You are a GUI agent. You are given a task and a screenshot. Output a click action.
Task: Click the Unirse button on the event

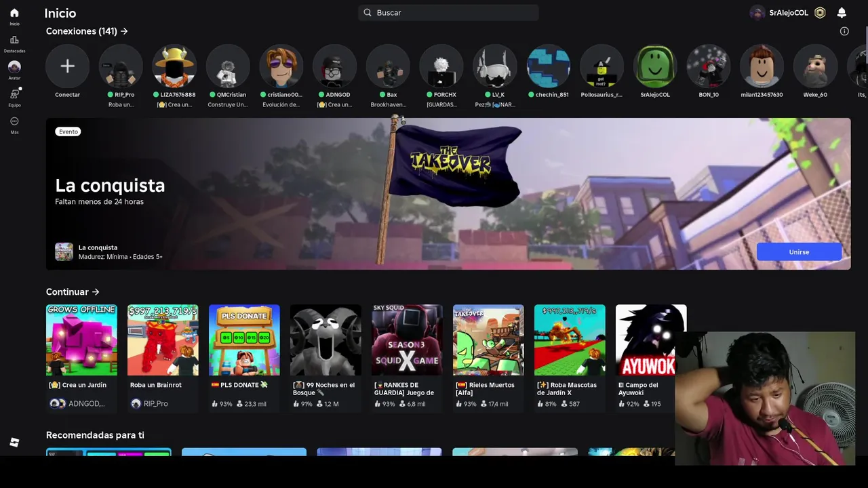pyautogui.click(x=799, y=251)
